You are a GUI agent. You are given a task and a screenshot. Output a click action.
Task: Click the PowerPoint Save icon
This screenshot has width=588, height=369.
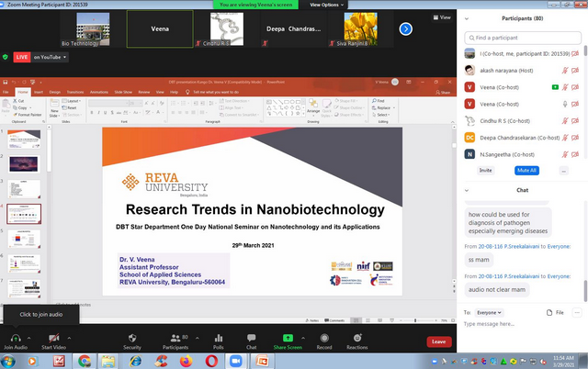6,82
